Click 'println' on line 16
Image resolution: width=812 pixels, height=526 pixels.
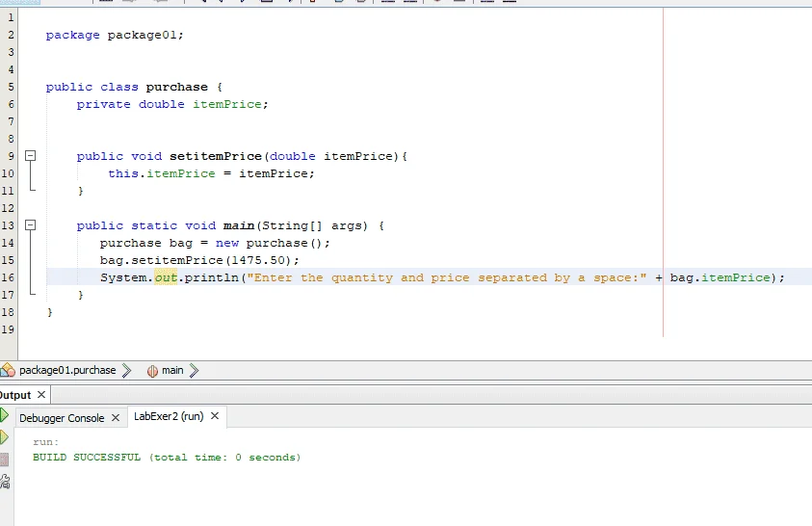(x=211, y=277)
